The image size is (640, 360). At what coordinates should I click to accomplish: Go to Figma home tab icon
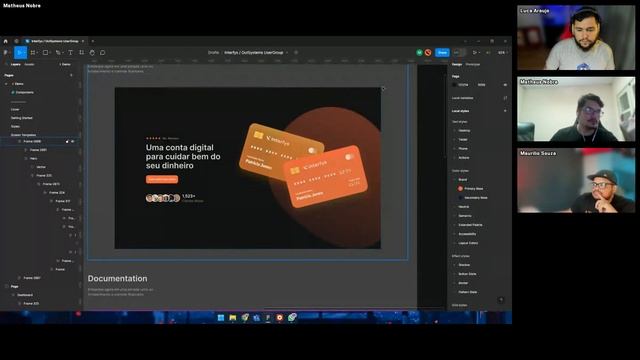point(5,41)
